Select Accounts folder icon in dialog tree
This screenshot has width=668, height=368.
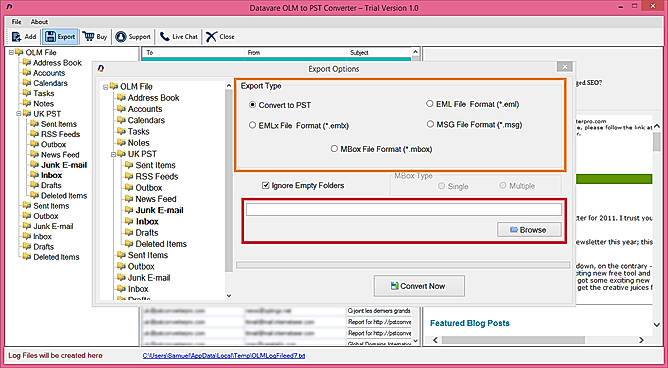(x=121, y=109)
